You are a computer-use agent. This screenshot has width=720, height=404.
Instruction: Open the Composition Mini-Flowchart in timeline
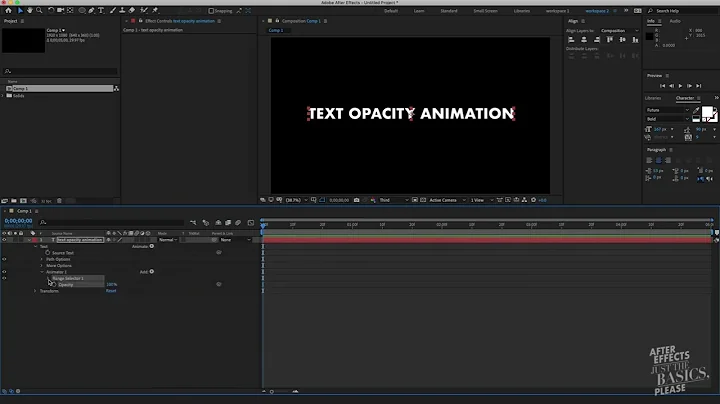(x=193, y=223)
